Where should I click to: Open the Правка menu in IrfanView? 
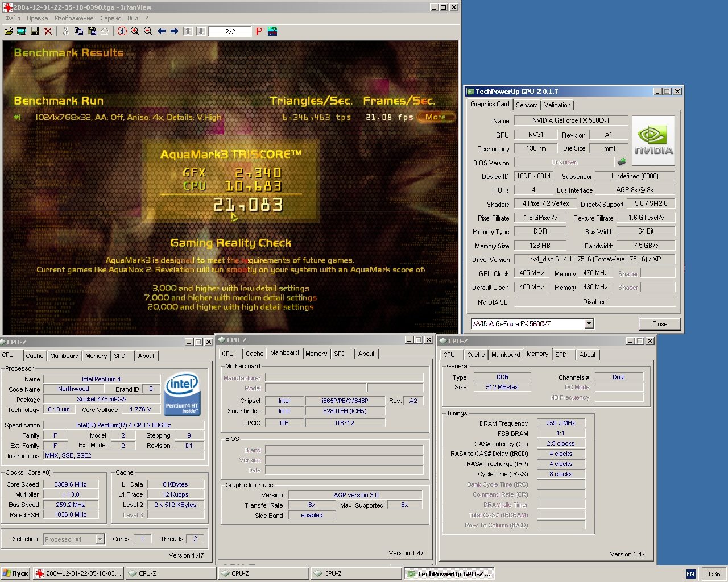point(38,18)
